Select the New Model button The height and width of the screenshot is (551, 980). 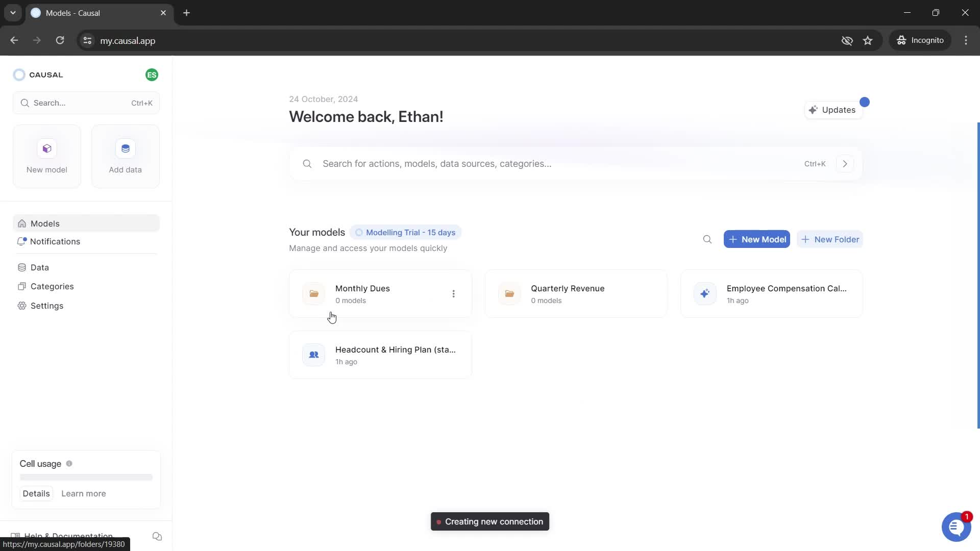758,239
